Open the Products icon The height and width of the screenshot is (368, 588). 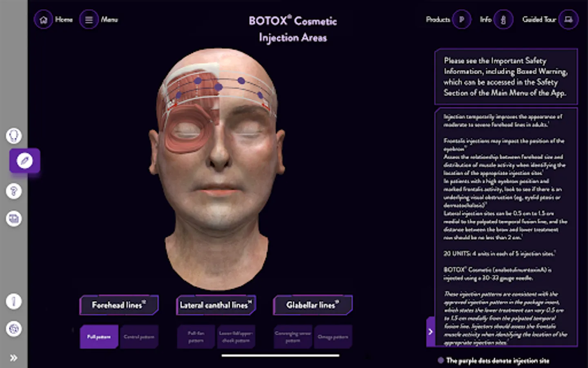coord(461,20)
